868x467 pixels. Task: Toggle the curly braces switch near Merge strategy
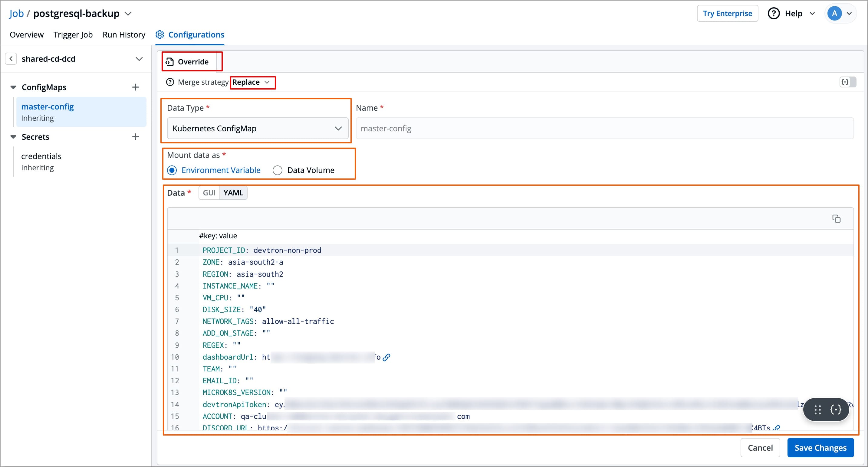(x=847, y=82)
